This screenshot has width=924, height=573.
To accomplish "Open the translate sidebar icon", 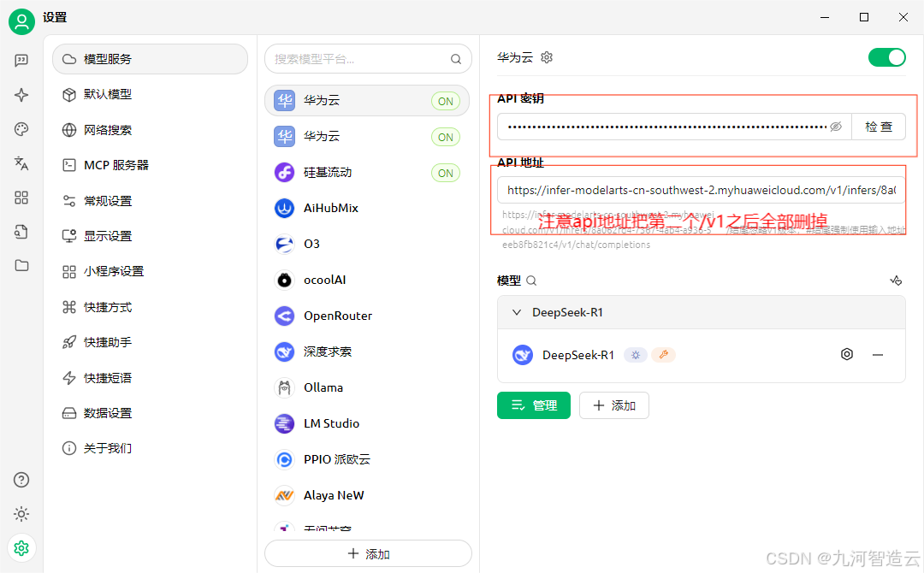I will 21,163.
